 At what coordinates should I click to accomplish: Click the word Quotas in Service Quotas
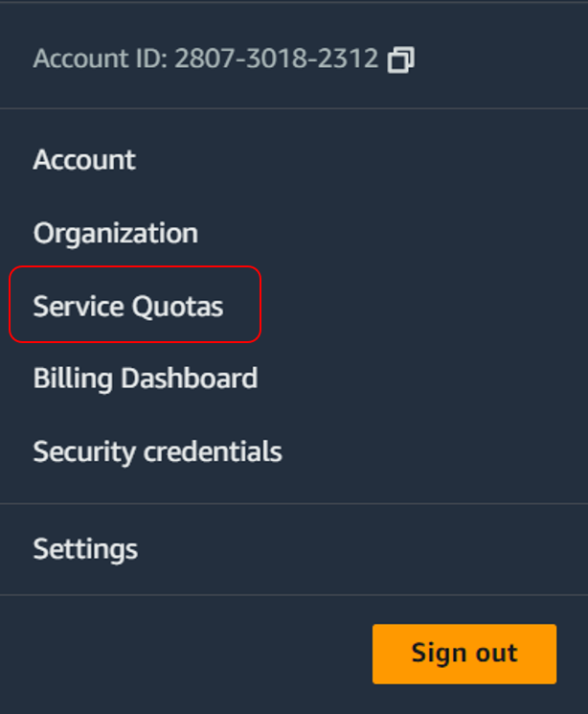point(177,307)
